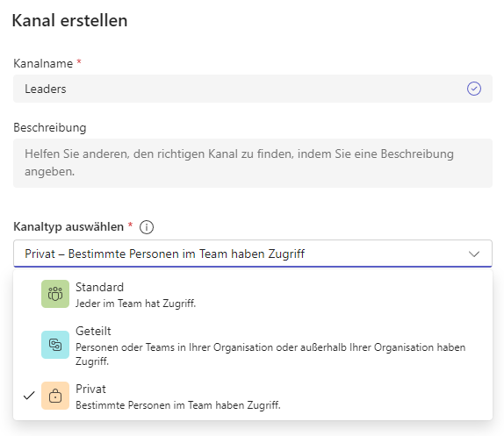Screen dimensions: 504x436
Task: Click the green Standard channel team icon
Action: [55, 294]
